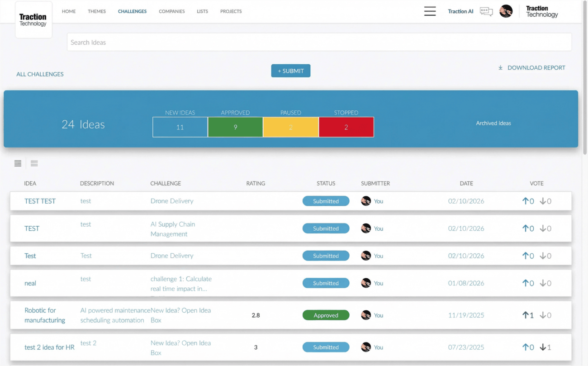Click your profile avatar in the header
The height and width of the screenshot is (366, 588).
point(506,11)
